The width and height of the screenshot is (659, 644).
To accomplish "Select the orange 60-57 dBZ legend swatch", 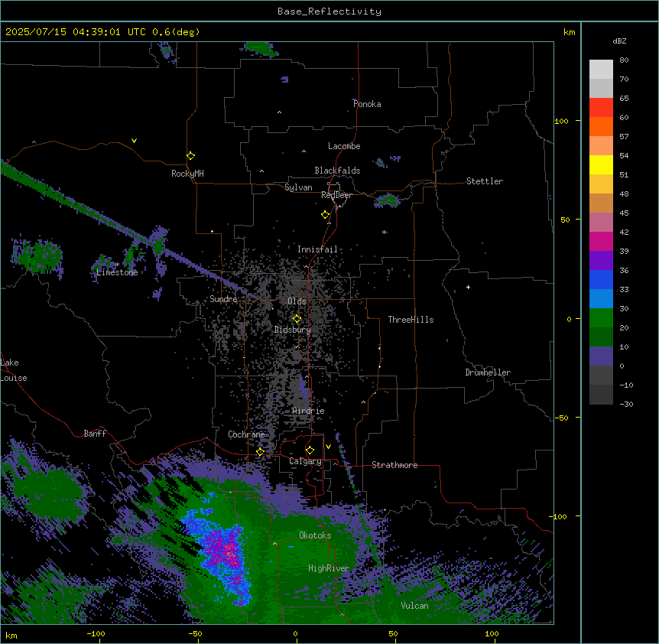I will pyautogui.click(x=601, y=126).
